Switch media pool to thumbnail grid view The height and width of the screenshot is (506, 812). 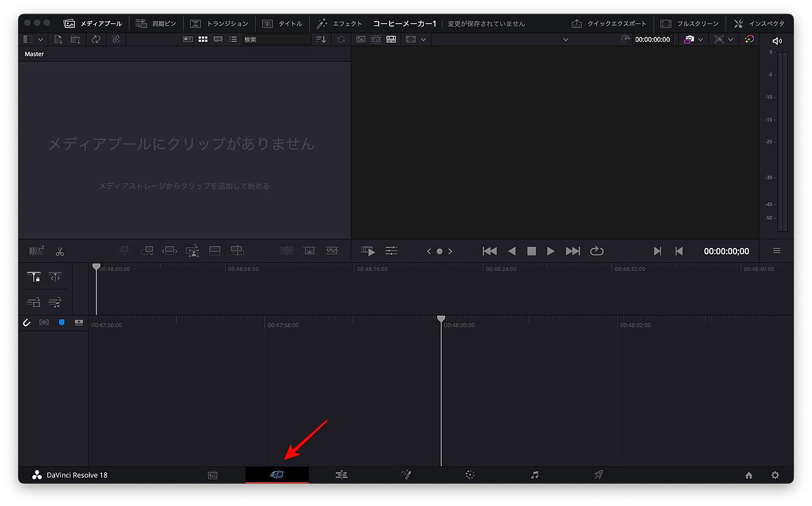(x=203, y=39)
